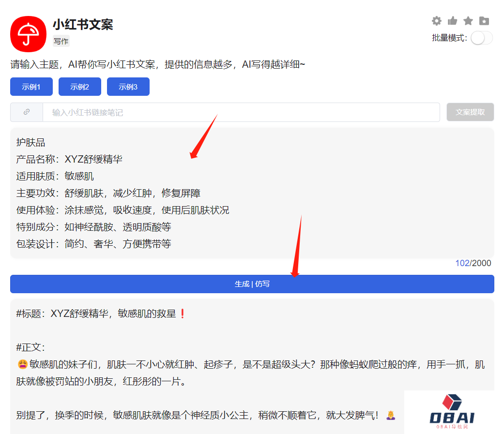Viewport: 504px width, 434px height.
Task: Click the 102/2000 character counter
Action: 476,263
